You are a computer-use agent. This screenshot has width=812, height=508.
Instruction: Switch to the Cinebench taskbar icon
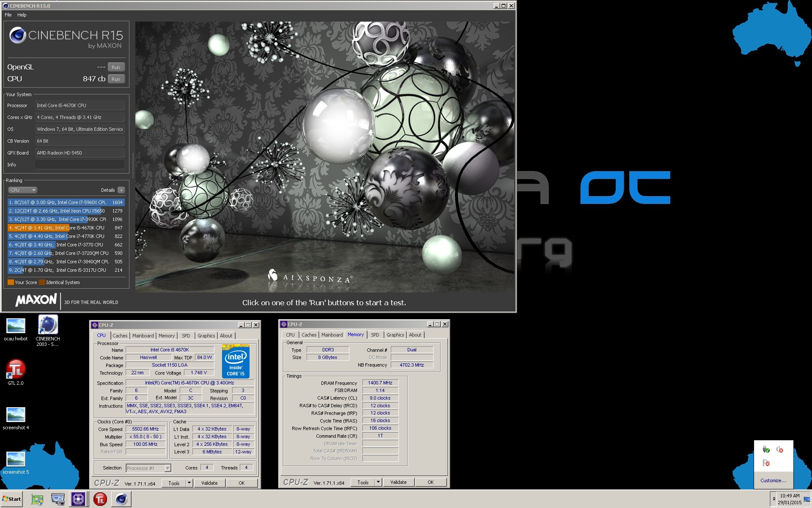[121, 500]
